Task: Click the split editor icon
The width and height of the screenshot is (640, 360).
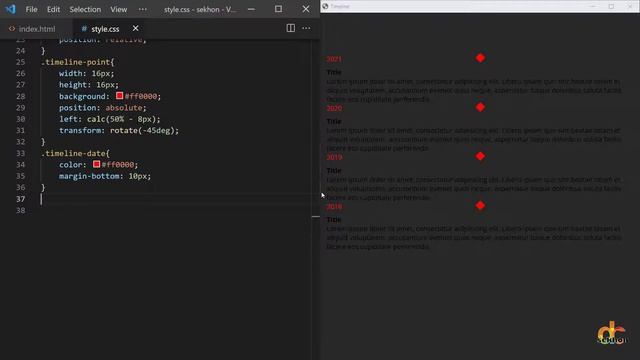Action: [291, 28]
